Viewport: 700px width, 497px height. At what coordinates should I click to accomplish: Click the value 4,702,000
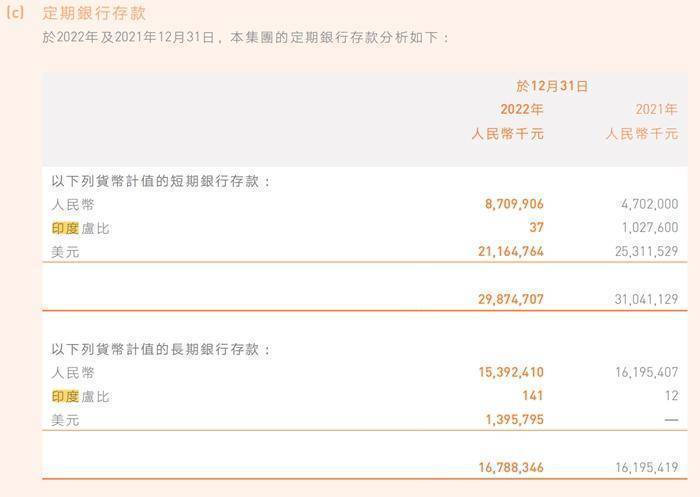click(x=650, y=204)
